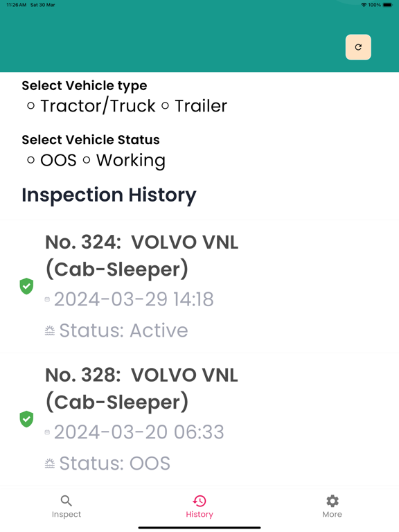Tap the Status: Active text
Screen dimensions: 399x532
(x=123, y=330)
